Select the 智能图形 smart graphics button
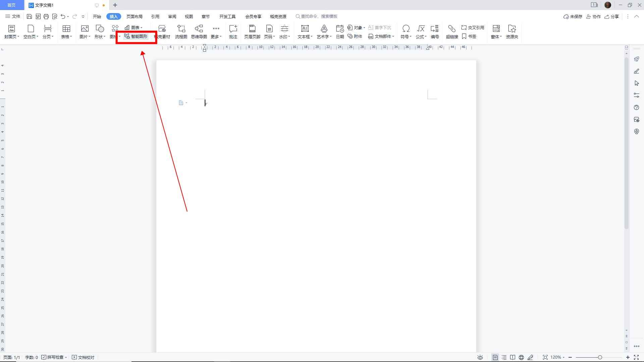Screen dimensions: 644x362 point(136,36)
